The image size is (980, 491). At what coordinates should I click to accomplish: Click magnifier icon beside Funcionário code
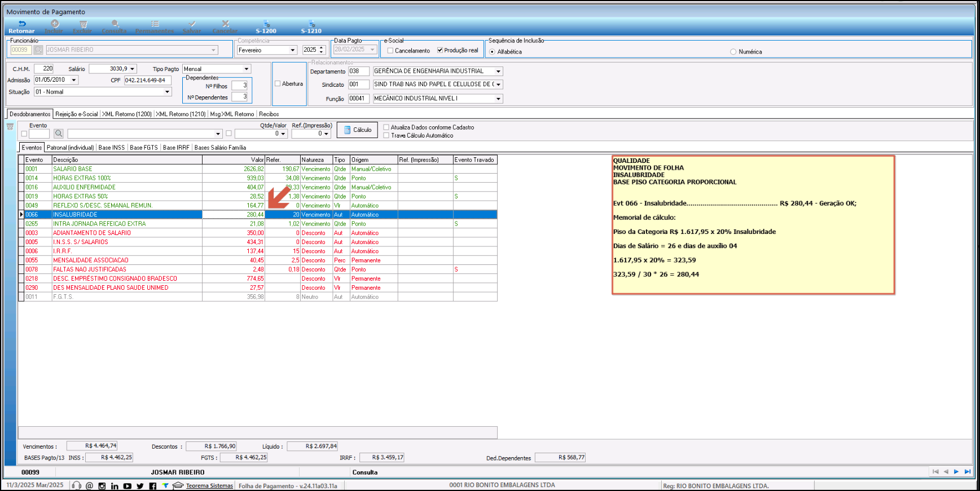(x=38, y=50)
